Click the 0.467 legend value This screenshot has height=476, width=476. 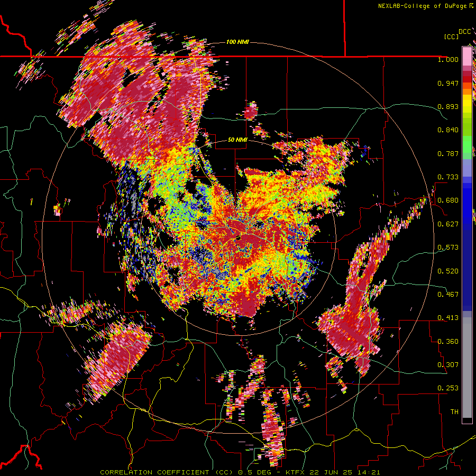point(448,295)
